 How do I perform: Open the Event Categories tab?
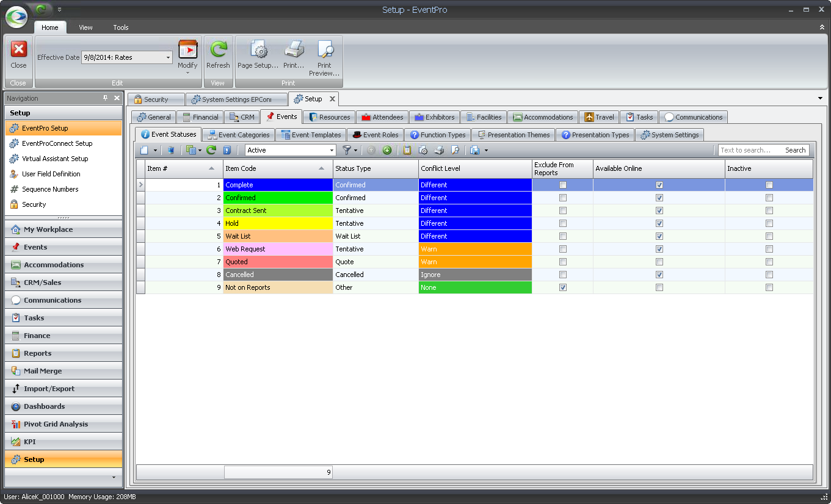pyautogui.click(x=239, y=135)
